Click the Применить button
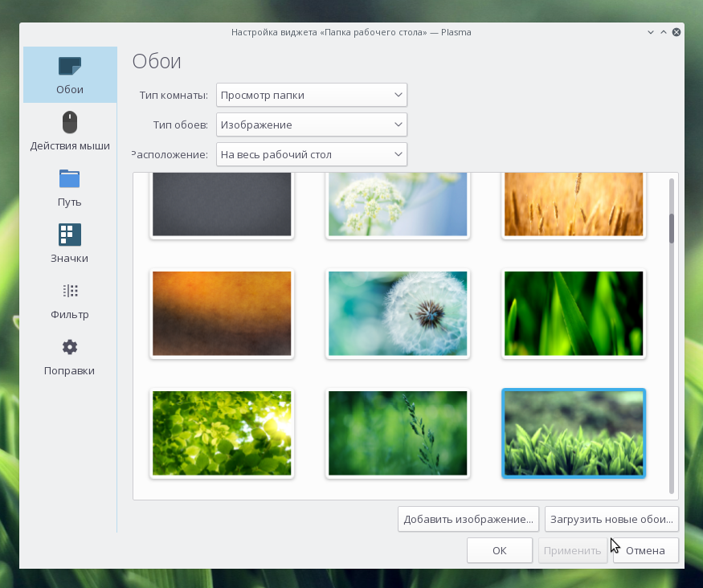 click(573, 550)
